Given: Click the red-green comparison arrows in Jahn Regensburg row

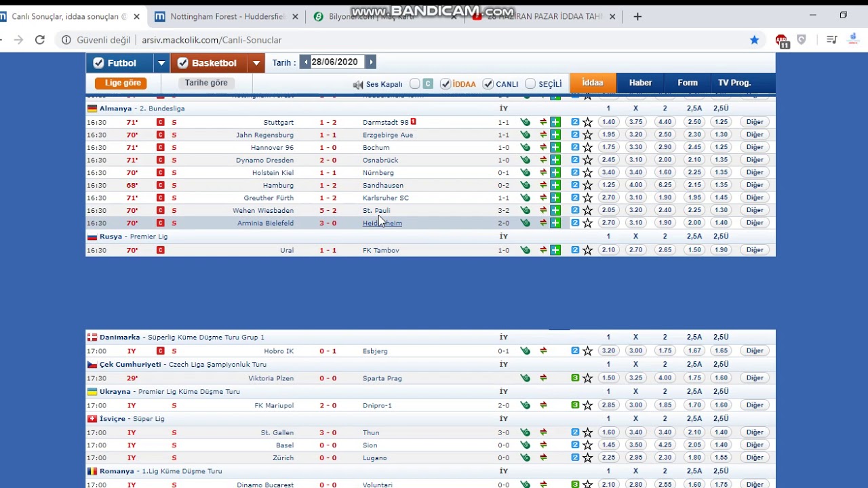Looking at the screenshot, I should pos(543,135).
